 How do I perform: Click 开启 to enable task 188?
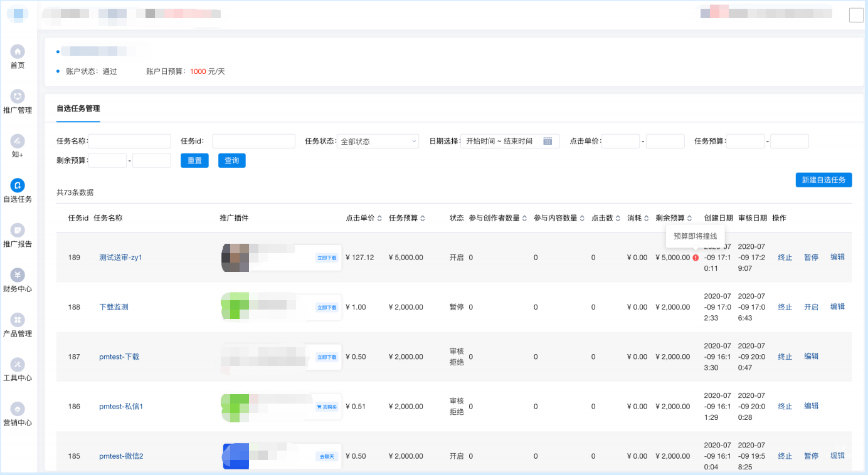(x=811, y=306)
